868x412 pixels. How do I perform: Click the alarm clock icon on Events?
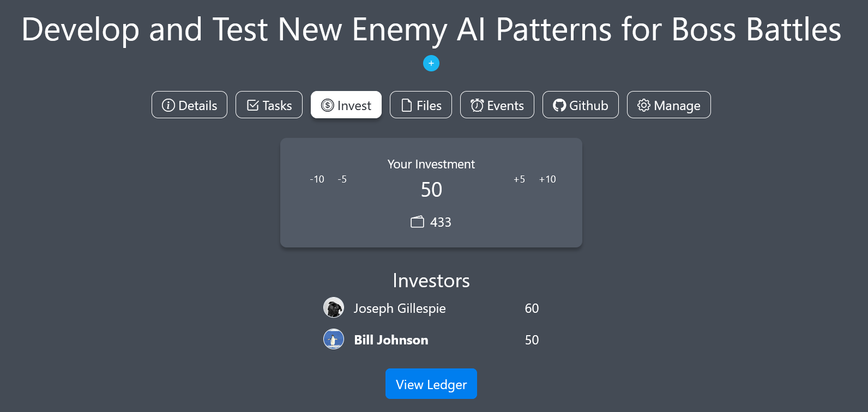pyautogui.click(x=477, y=105)
